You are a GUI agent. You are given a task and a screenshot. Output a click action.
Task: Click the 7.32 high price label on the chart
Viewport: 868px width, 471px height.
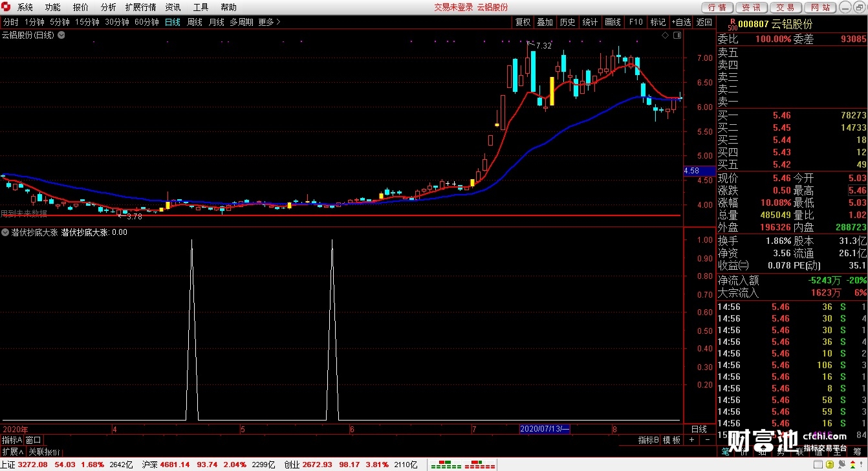click(x=543, y=46)
